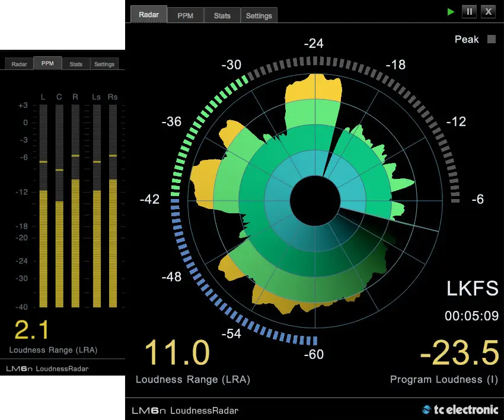
Task: Select the Radar tab in small panel
Action: point(20,64)
